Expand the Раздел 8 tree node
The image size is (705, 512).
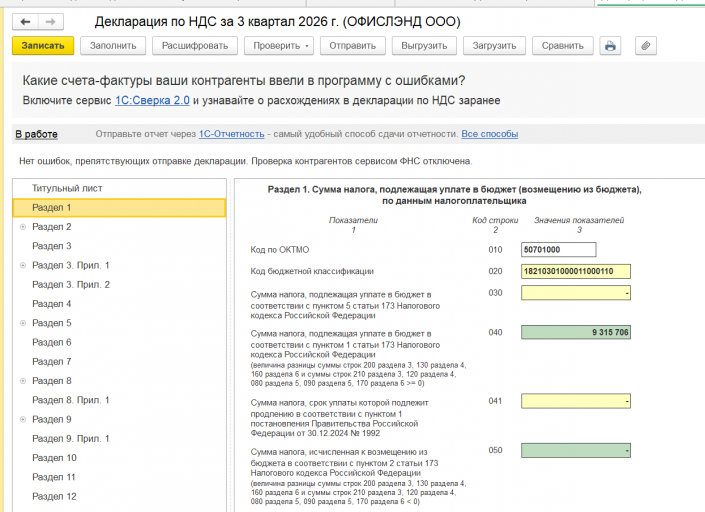pyautogui.click(x=23, y=381)
